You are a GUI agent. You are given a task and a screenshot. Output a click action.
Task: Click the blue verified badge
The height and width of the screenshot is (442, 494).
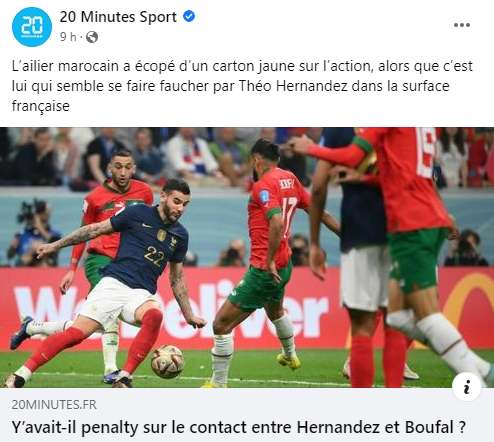[x=189, y=16]
